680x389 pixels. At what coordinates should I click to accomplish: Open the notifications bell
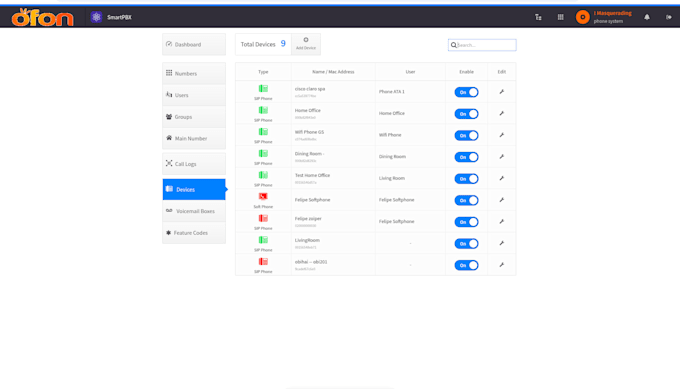[x=647, y=17]
